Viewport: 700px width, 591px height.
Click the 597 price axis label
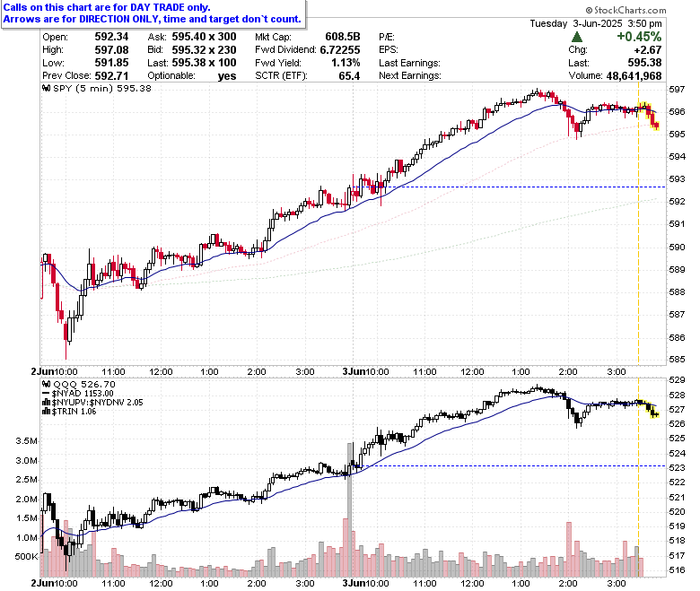[x=677, y=89]
